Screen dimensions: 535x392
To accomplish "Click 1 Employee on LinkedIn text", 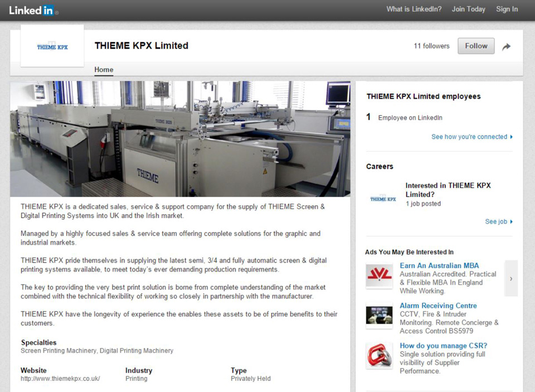I will click(404, 118).
